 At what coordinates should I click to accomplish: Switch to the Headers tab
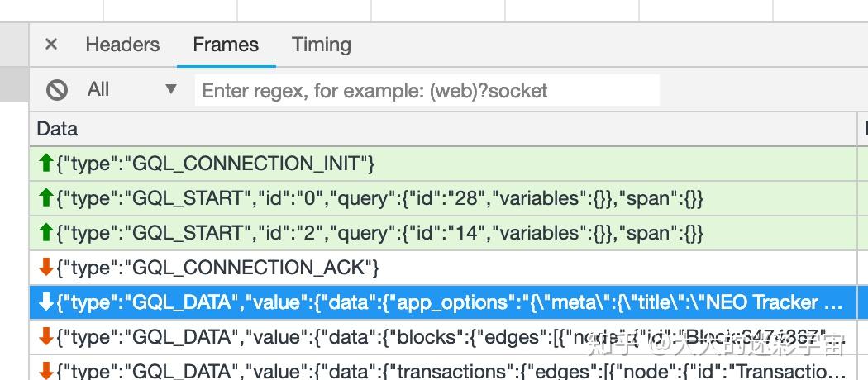(x=122, y=45)
